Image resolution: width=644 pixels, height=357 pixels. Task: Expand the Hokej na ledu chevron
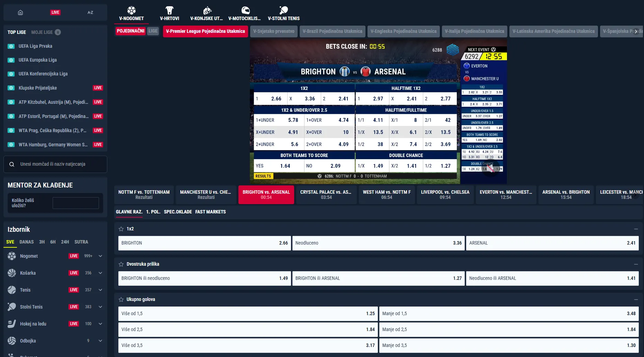(x=100, y=324)
